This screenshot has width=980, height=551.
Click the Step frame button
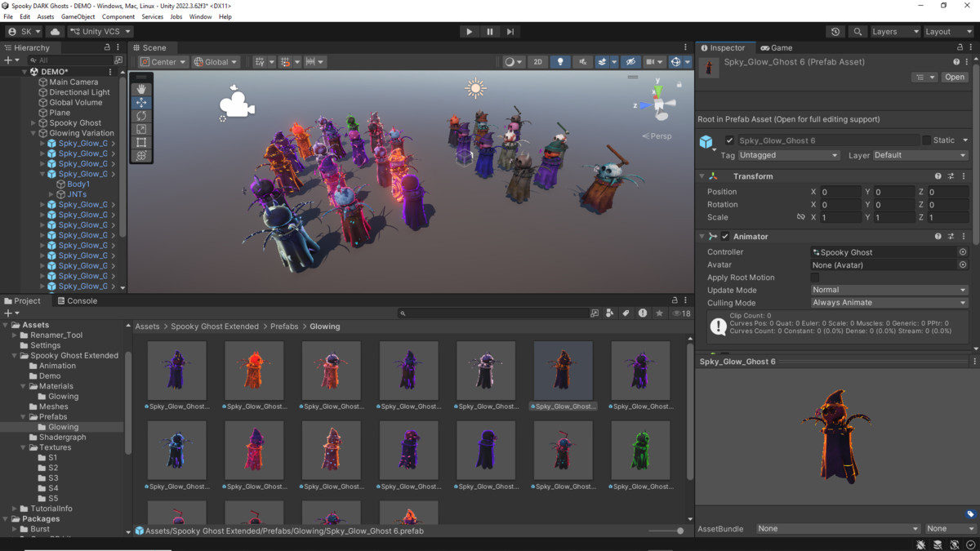pyautogui.click(x=510, y=32)
